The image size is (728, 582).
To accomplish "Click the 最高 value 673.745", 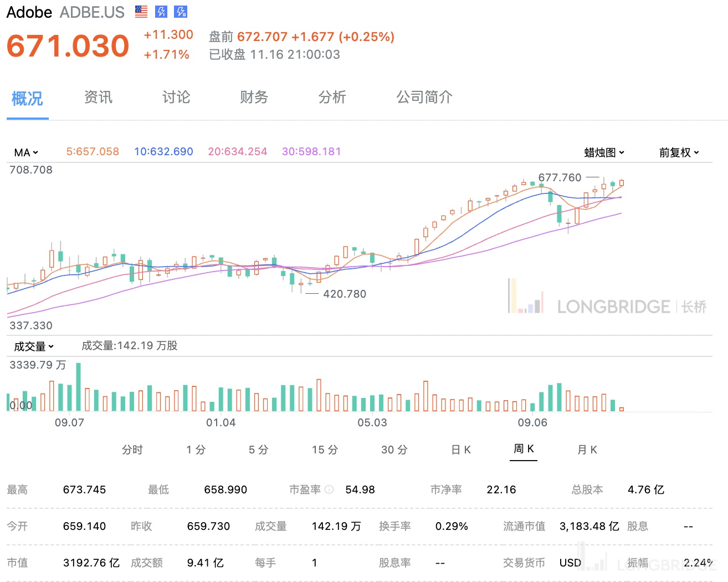I will (x=84, y=489).
